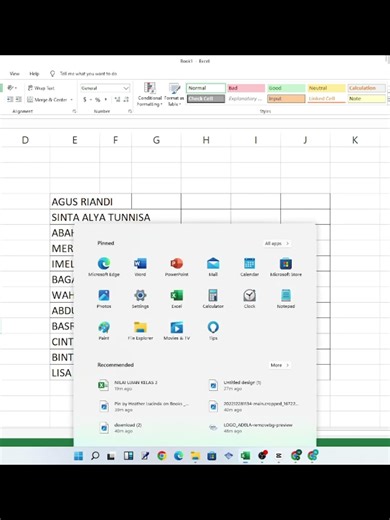The width and height of the screenshot is (390, 520).
Task: Open Microsoft Store from pinned apps
Action: point(286,267)
